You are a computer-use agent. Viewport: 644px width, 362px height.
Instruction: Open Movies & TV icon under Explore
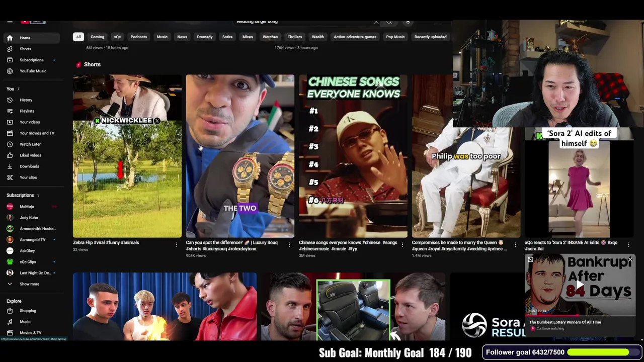pyautogui.click(x=10, y=333)
